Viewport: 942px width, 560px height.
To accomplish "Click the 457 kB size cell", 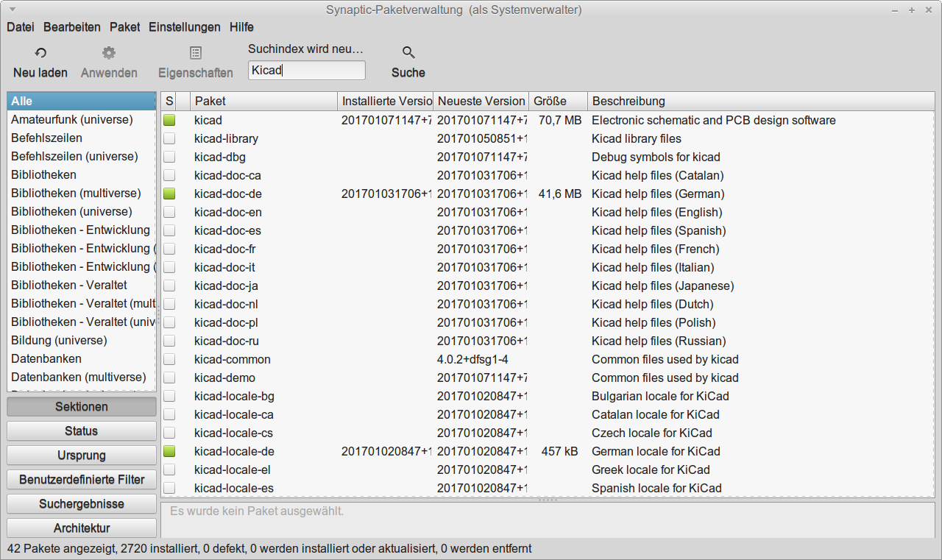I will [x=560, y=451].
